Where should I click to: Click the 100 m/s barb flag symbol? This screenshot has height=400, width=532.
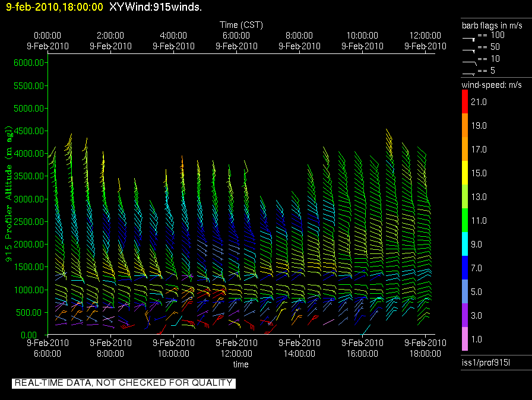(x=469, y=37)
